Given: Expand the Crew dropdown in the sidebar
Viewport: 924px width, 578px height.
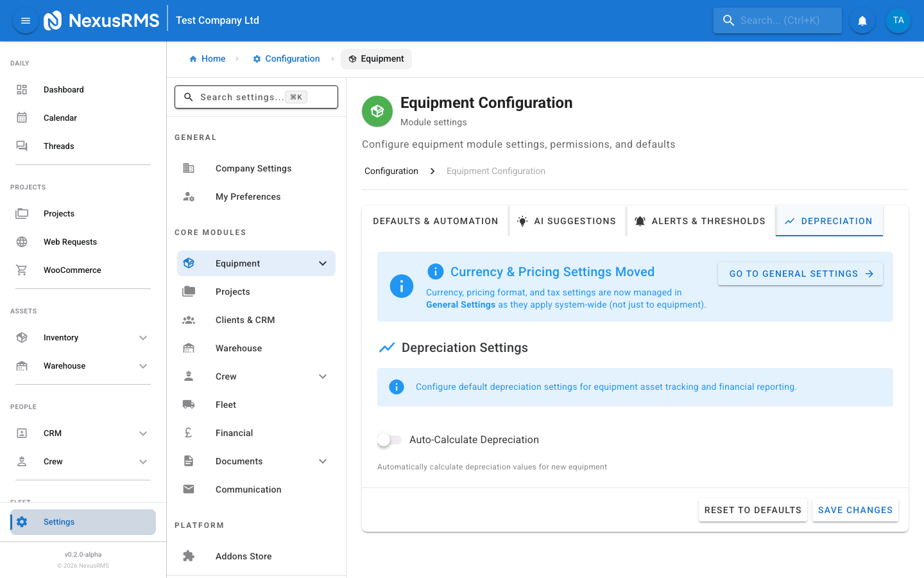Looking at the screenshot, I should coord(143,461).
